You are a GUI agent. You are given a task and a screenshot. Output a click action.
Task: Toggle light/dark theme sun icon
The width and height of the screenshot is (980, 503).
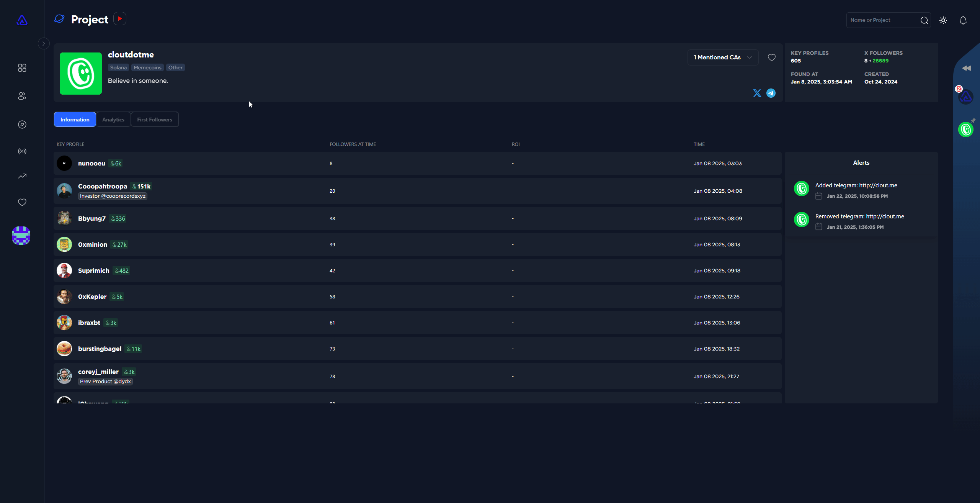[x=943, y=20]
